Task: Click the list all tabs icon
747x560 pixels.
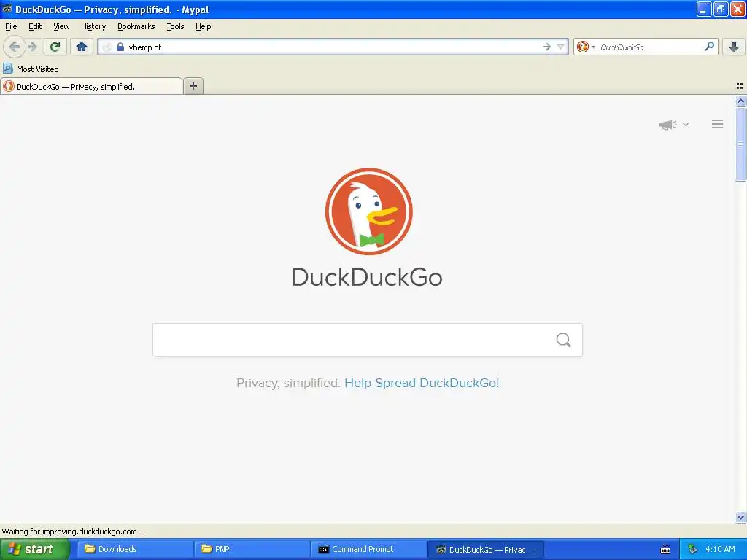Action: (x=740, y=86)
